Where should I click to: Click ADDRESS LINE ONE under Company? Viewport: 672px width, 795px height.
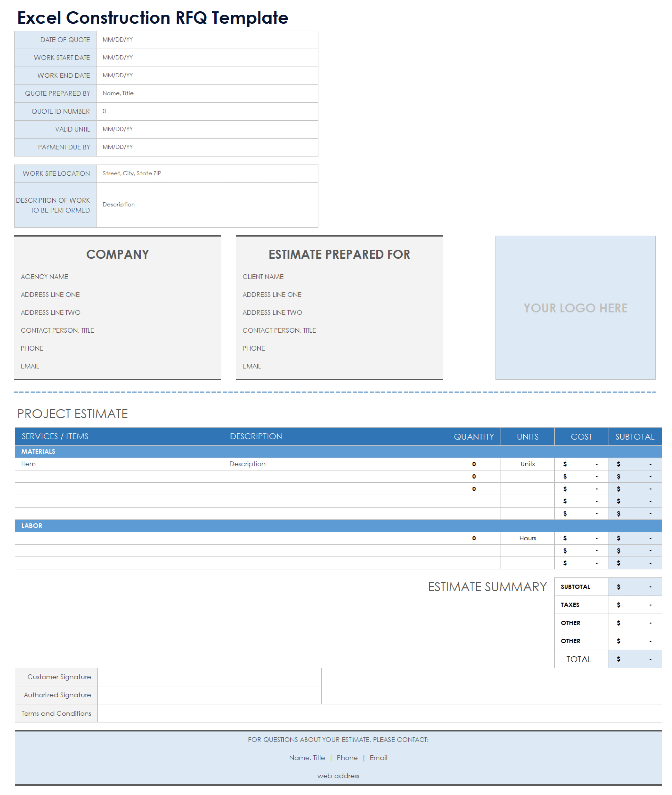pos(50,295)
